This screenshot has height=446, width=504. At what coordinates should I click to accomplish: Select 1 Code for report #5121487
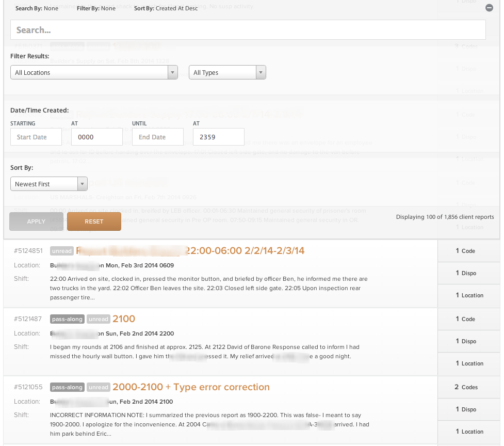(x=468, y=319)
